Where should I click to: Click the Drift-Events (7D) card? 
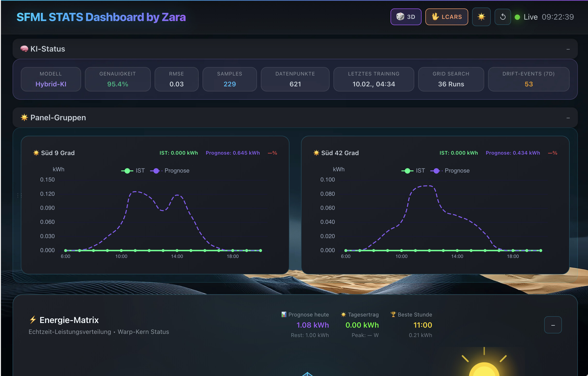click(x=528, y=79)
